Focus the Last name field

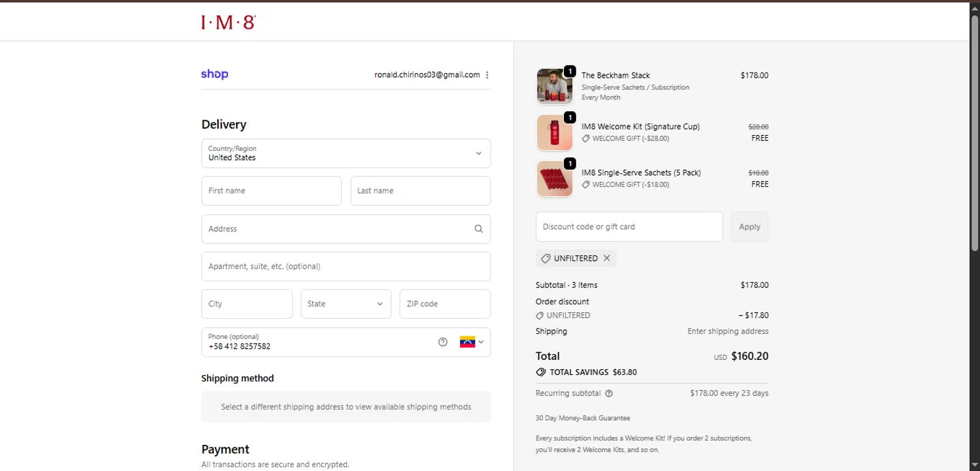click(x=420, y=191)
